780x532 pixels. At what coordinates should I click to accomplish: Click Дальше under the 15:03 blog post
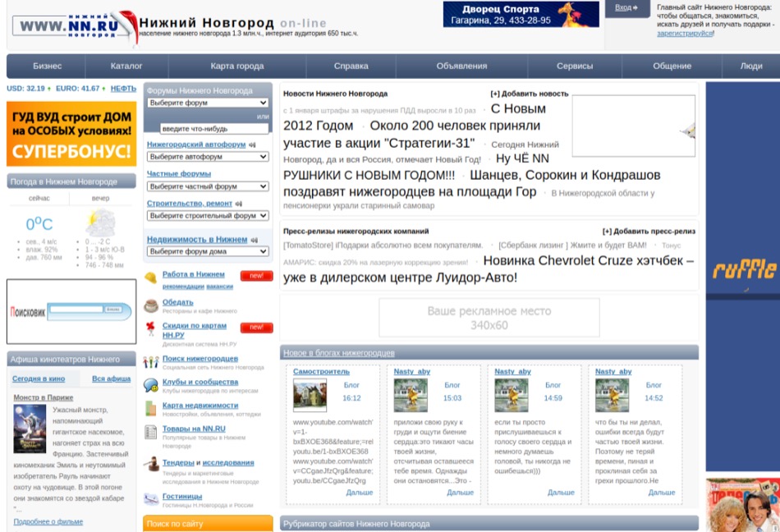[x=460, y=493]
